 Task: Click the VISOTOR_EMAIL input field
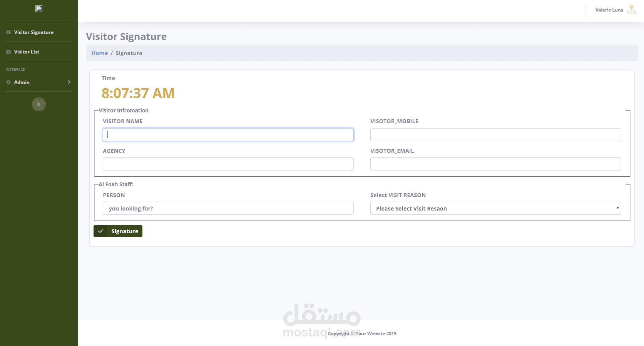pyautogui.click(x=496, y=164)
